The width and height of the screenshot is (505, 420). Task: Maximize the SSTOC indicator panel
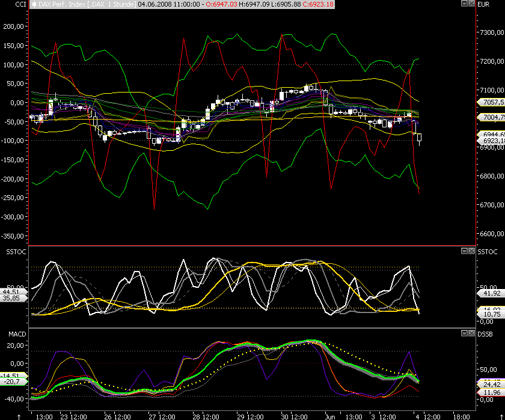point(464,250)
